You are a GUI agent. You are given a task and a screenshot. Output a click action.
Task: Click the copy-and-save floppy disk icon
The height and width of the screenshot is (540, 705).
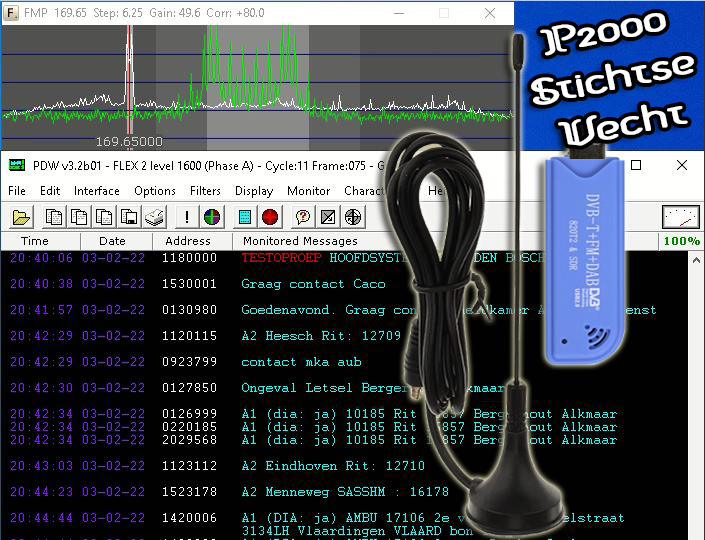(x=129, y=217)
